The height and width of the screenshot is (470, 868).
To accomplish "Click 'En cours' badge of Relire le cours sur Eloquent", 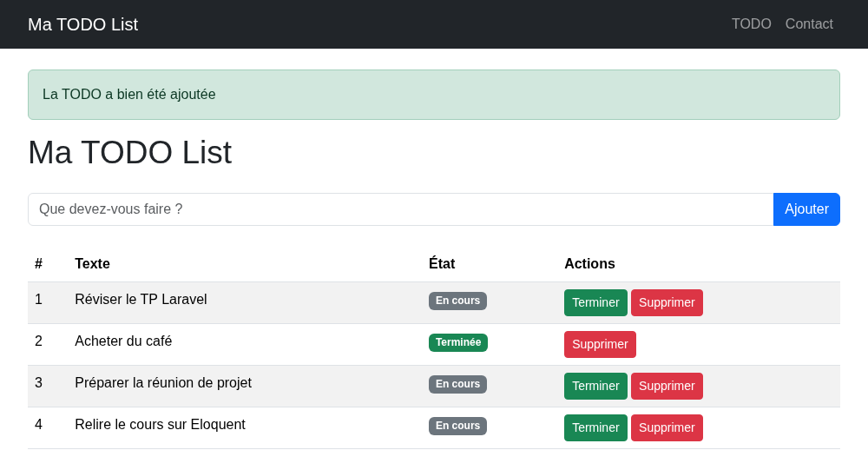I will [457, 426].
